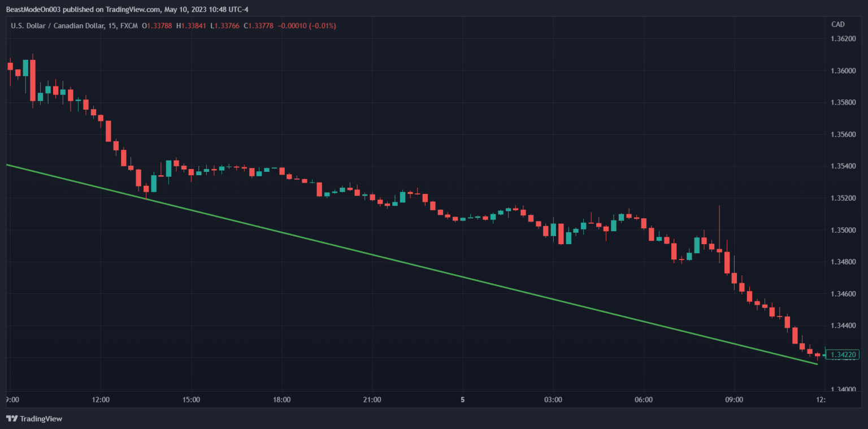Click the 06:00 time axis label
Image resolution: width=868 pixels, height=429 pixels.
(x=644, y=400)
